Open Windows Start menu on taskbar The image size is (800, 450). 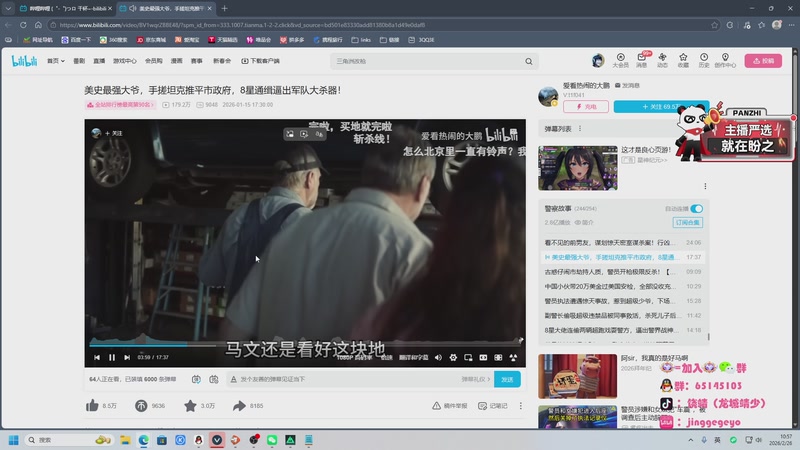[x=14, y=440]
